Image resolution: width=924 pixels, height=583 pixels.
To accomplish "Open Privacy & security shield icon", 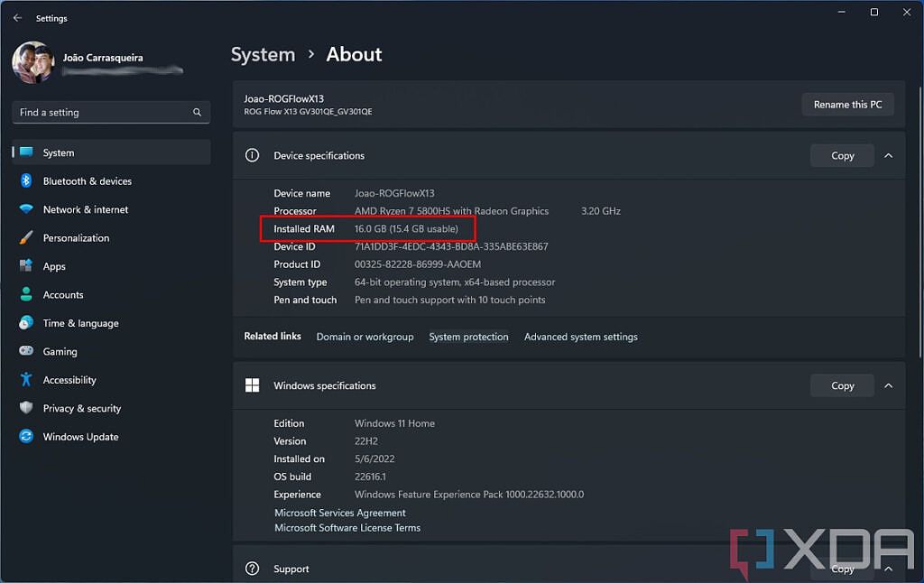I will [x=27, y=408].
